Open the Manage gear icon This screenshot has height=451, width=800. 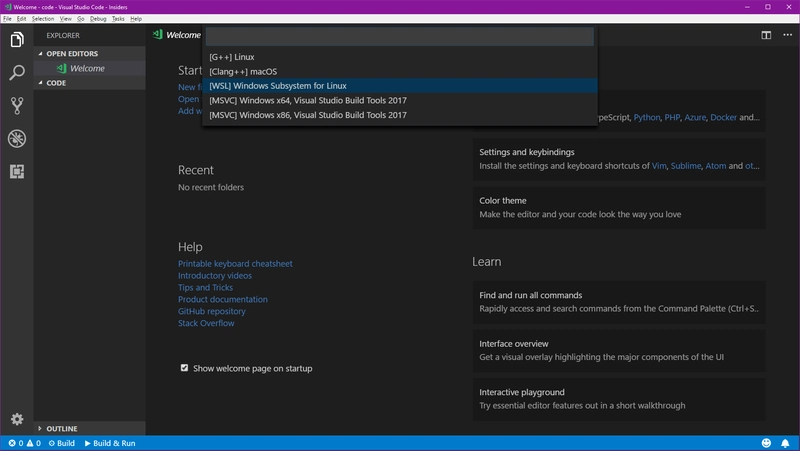coord(16,419)
